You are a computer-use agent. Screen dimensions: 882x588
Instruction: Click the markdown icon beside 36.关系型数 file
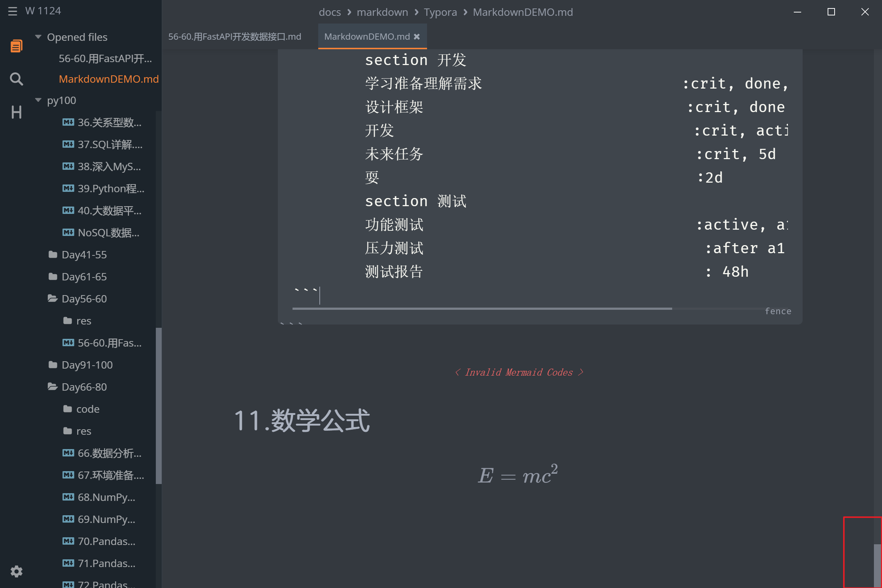pyautogui.click(x=68, y=123)
